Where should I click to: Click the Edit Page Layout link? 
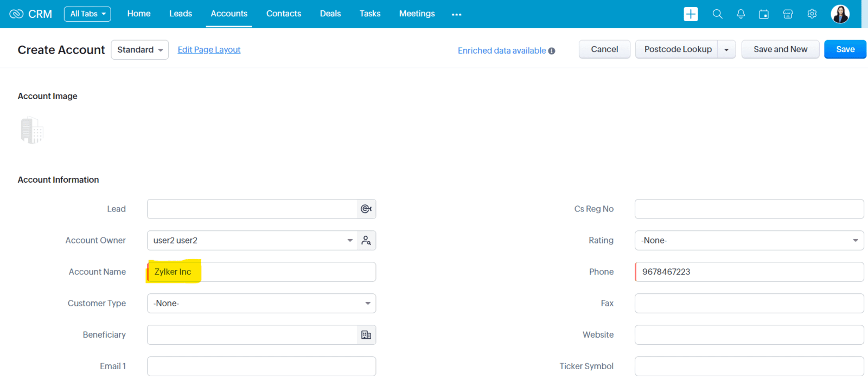[x=209, y=50]
